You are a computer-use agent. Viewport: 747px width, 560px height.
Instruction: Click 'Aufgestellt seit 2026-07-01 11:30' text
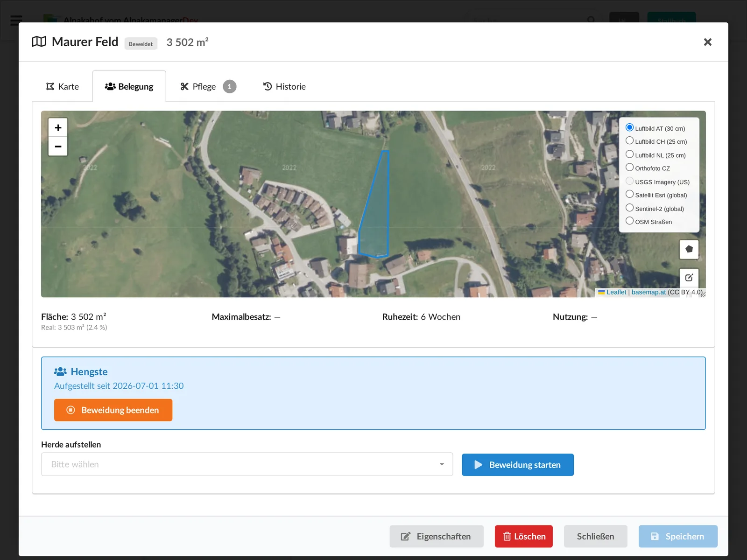click(119, 386)
